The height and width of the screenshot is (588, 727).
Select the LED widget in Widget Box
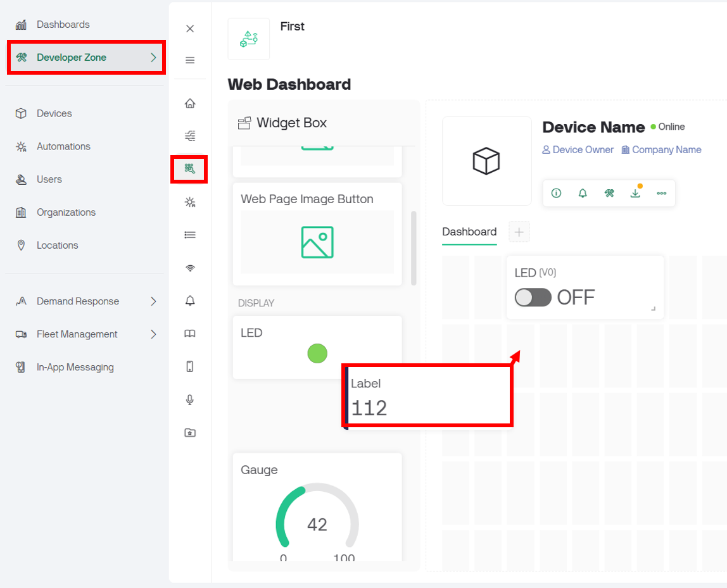pos(317,347)
